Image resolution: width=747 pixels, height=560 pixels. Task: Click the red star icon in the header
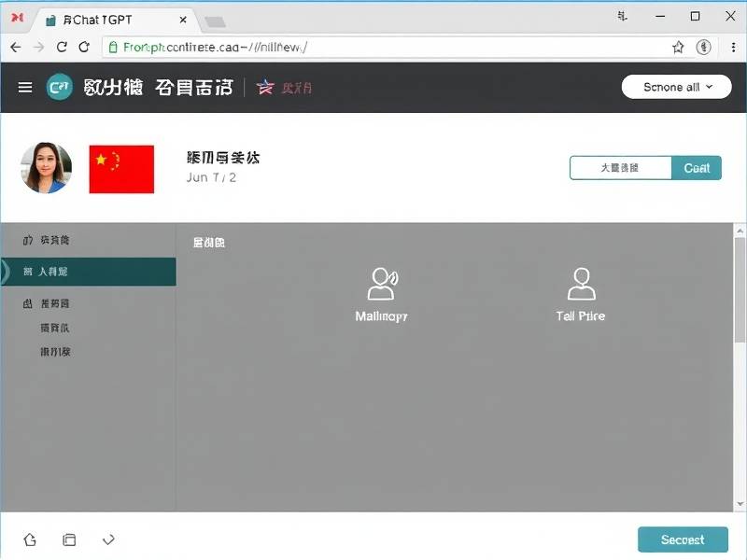[265, 87]
